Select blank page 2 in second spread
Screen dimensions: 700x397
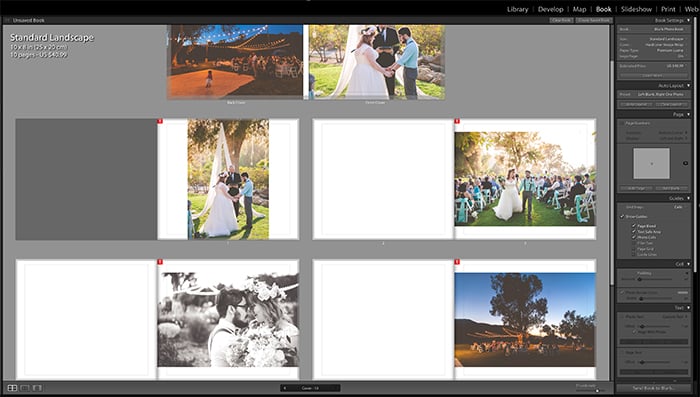[x=383, y=179]
